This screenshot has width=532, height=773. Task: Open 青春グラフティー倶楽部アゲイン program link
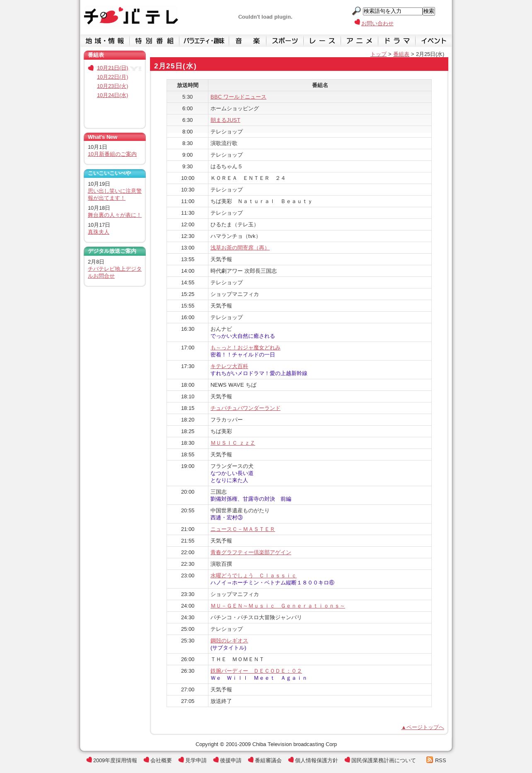coord(251,552)
